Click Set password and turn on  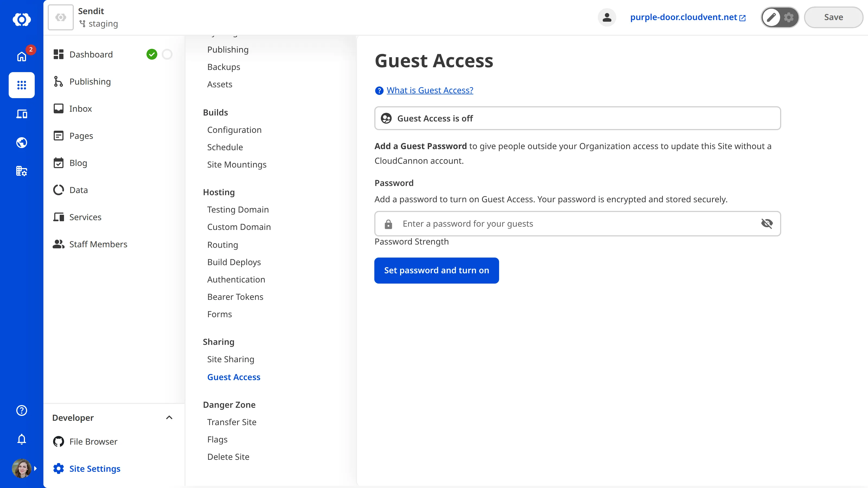436,271
